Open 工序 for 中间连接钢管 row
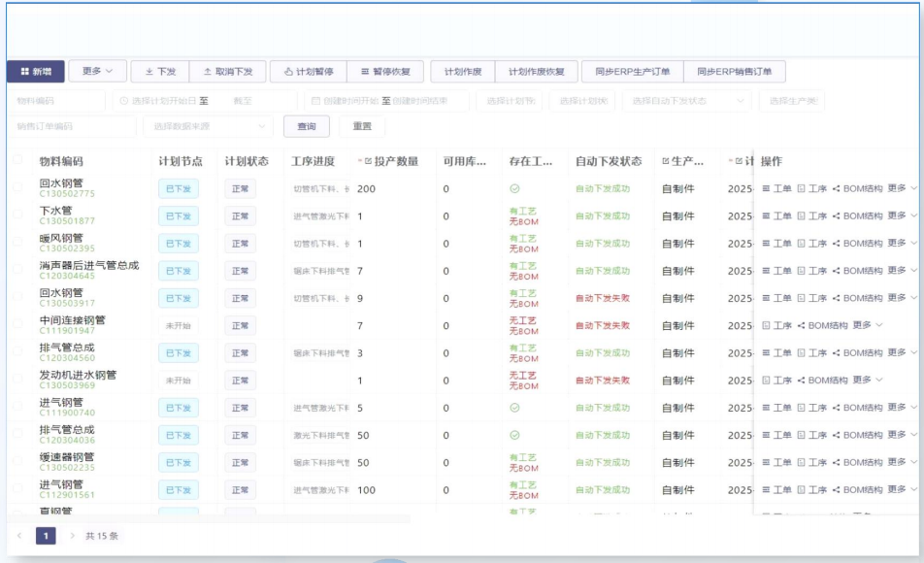Image resolution: width=924 pixels, height=563 pixels. click(776, 325)
